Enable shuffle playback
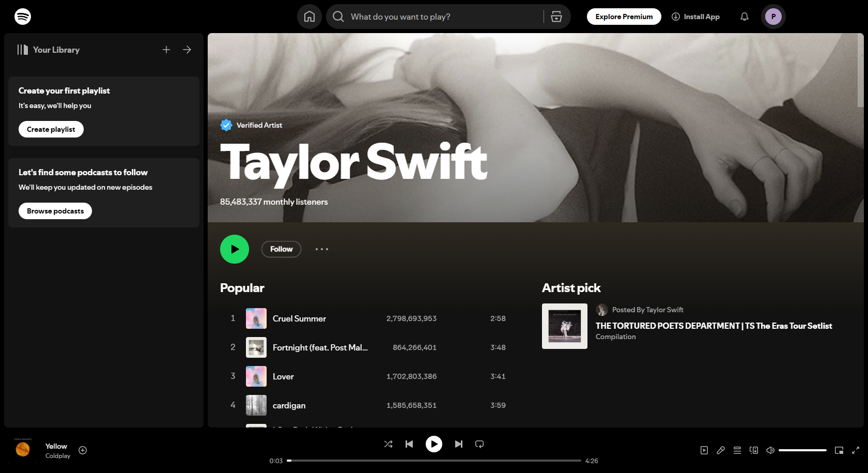The image size is (868, 473). [x=388, y=444]
